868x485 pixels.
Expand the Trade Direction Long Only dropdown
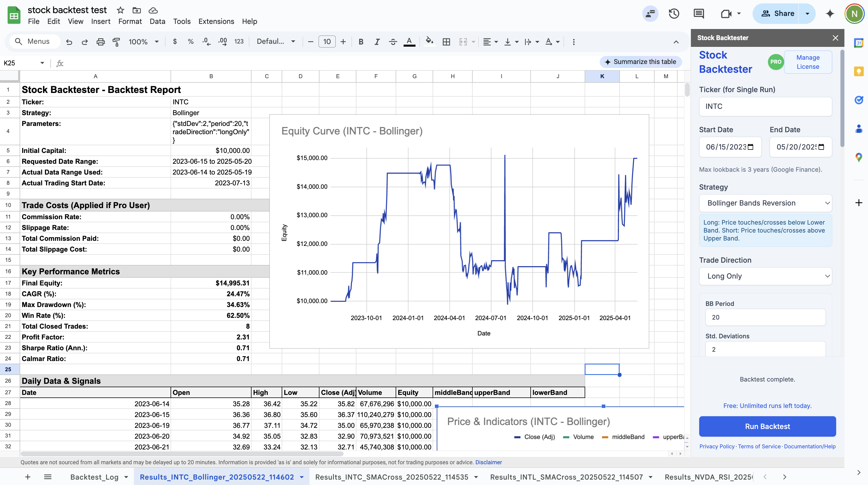coord(765,276)
